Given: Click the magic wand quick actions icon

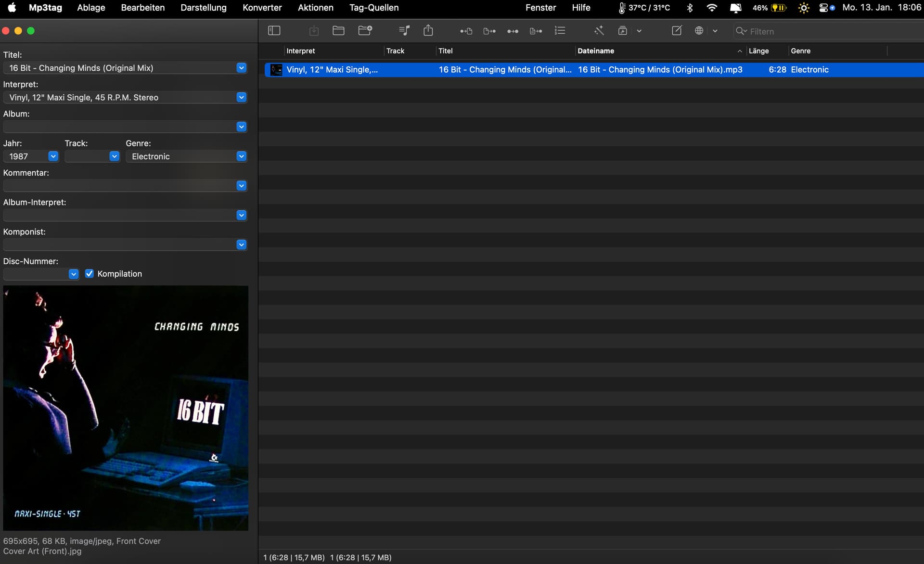Looking at the screenshot, I should click(599, 31).
